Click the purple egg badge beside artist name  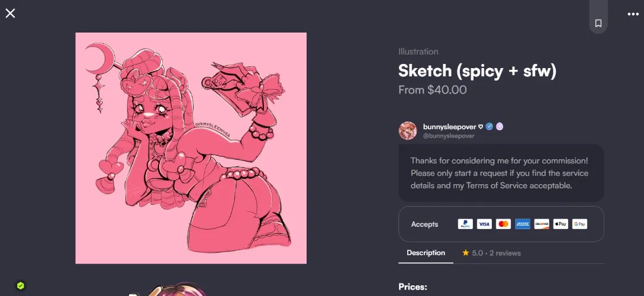(500, 127)
